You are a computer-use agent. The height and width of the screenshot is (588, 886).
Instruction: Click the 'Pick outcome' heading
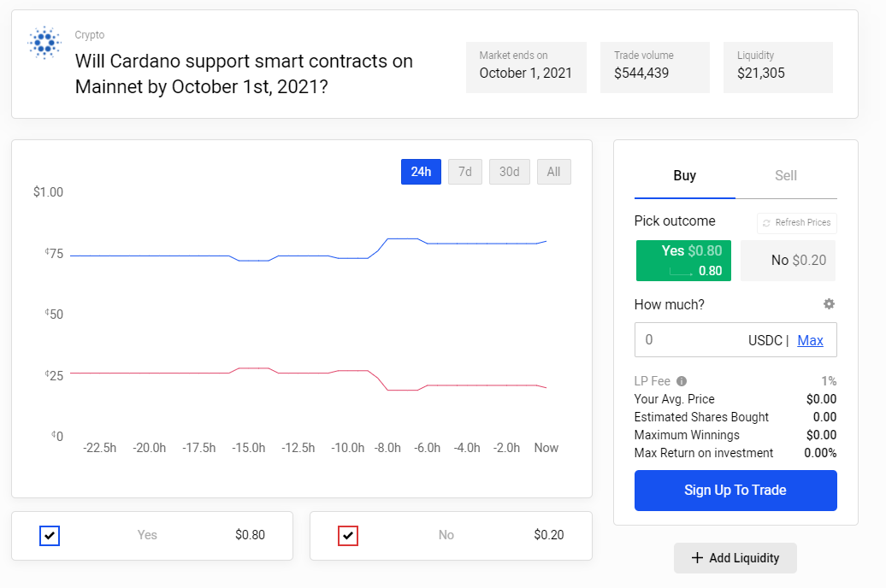pos(675,220)
